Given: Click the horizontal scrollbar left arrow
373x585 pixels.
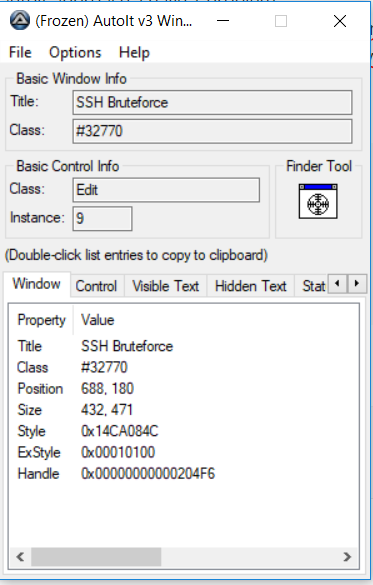Looking at the screenshot, I should [x=20, y=557].
